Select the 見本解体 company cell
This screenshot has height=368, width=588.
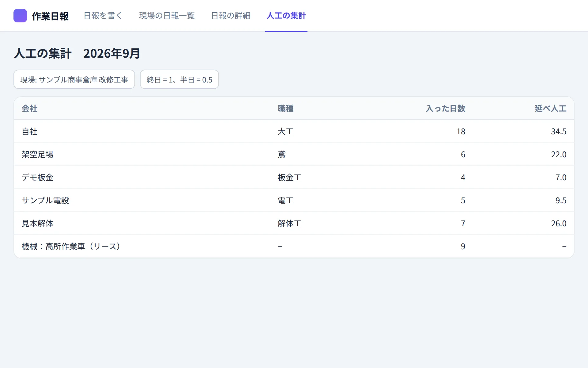coord(37,223)
